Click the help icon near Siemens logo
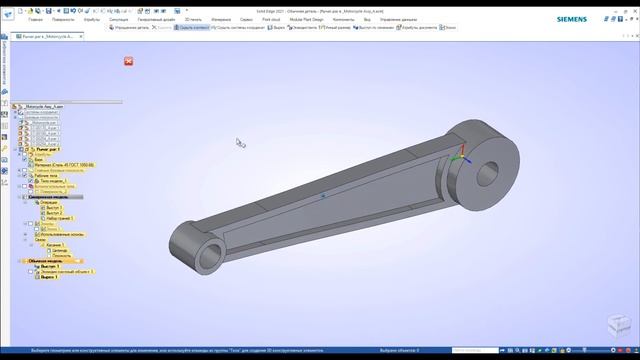This screenshot has width=640, height=360. (x=620, y=19)
